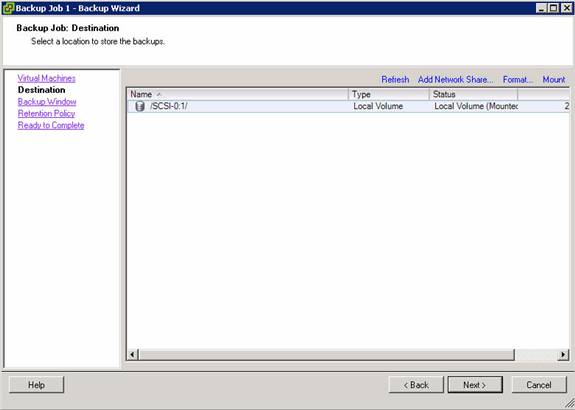Image resolution: width=575 pixels, height=410 pixels.
Task: Close the Backup Wizard window
Action: [567, 8]
